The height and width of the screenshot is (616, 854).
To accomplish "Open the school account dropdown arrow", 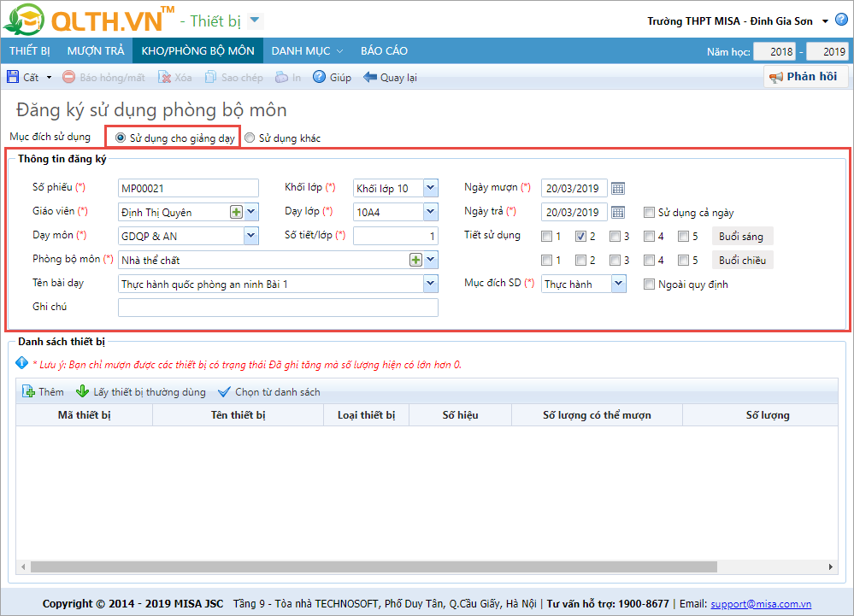I will tap(825, 21).
